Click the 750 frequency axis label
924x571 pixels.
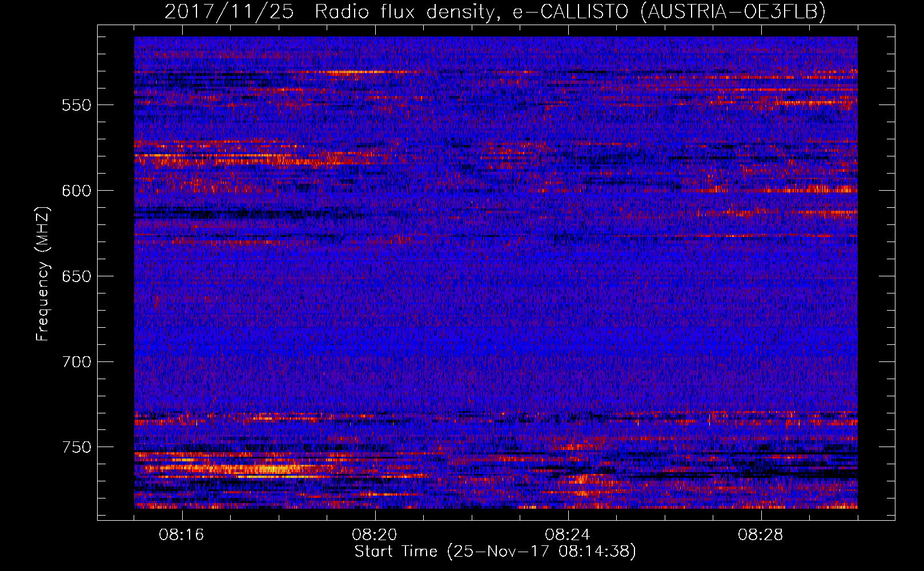[77, 447]
